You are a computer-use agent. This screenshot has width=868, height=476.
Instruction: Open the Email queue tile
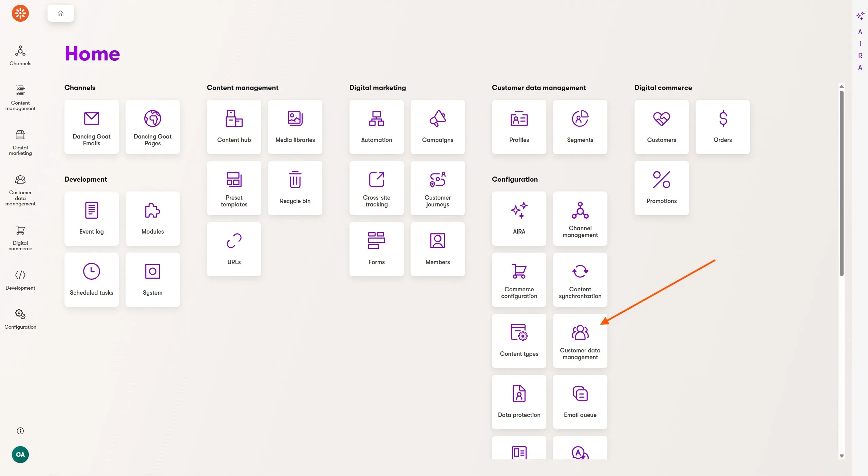(580, 402)
